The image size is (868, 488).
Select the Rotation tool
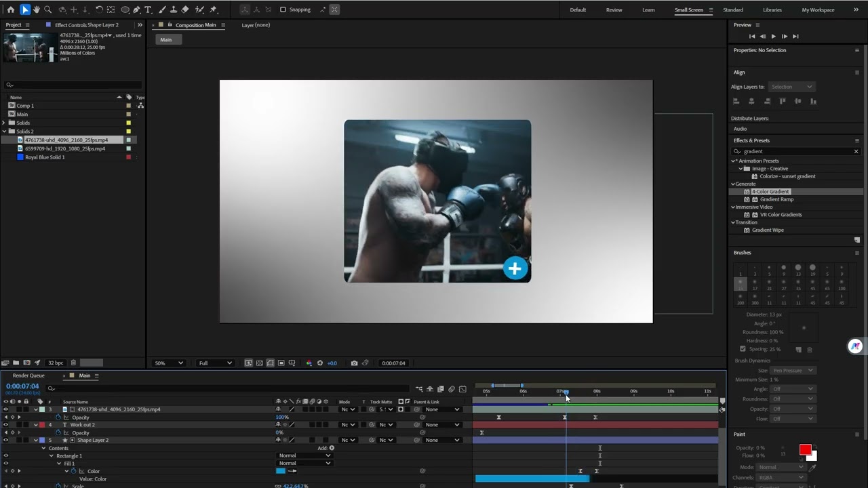pos(99,9)
